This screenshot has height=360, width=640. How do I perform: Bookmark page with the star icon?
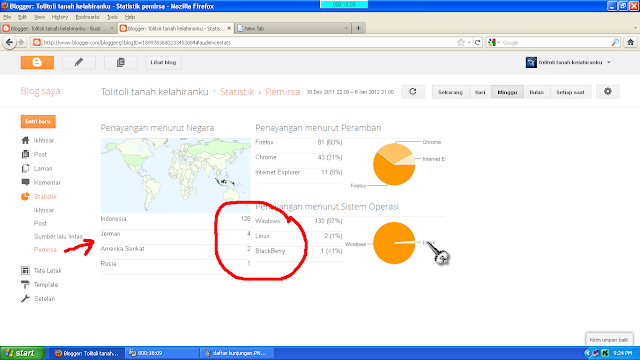coord(461,42)
